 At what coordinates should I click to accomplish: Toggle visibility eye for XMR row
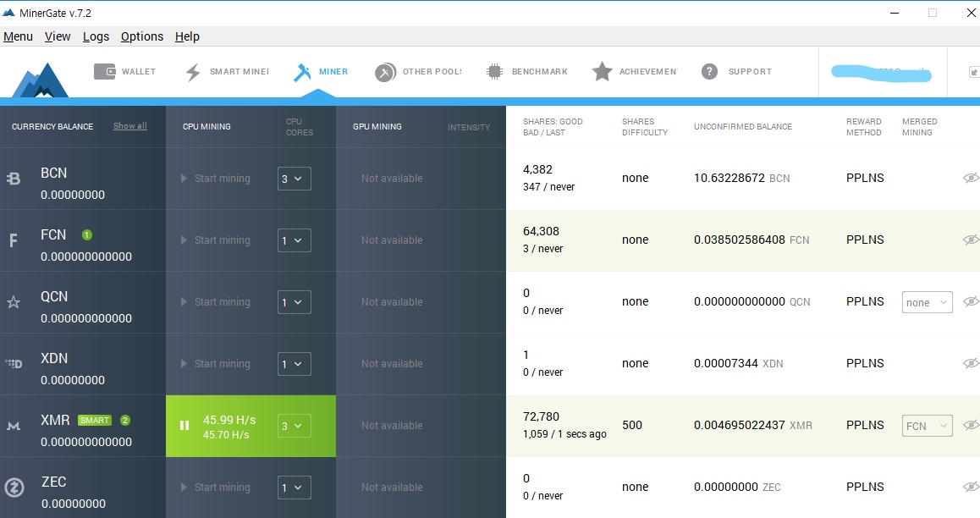971,426
